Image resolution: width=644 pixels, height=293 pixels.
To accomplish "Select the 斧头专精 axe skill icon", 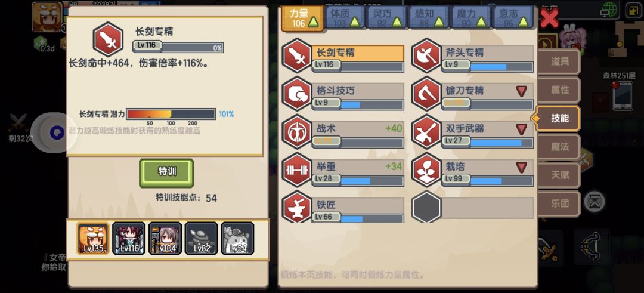I will 426,55.
